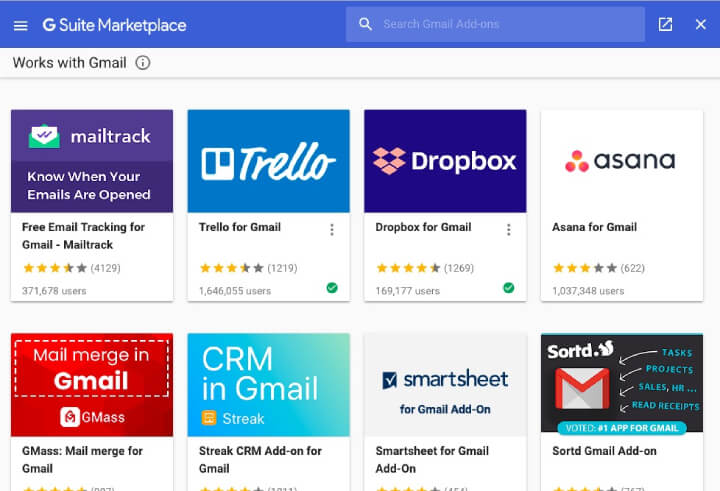
Task: Open the Mailtrack banner thumbnail
Action: tap(92, 161)
